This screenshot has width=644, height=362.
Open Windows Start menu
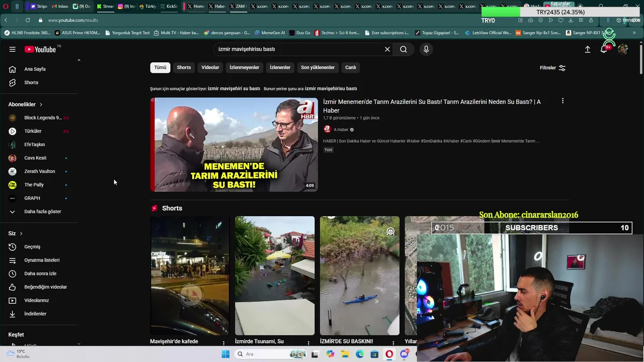pos(225,354)
